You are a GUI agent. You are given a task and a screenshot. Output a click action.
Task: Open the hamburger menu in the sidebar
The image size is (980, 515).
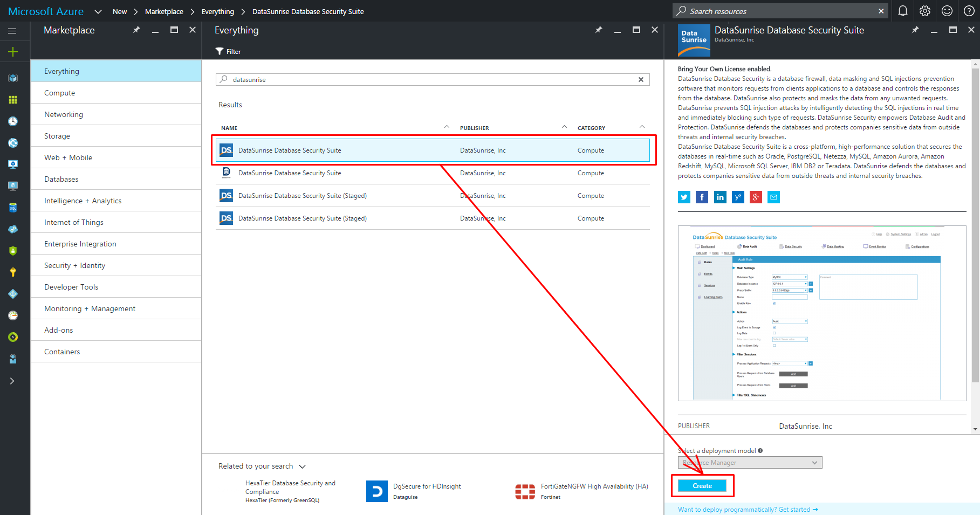(12, 31)
